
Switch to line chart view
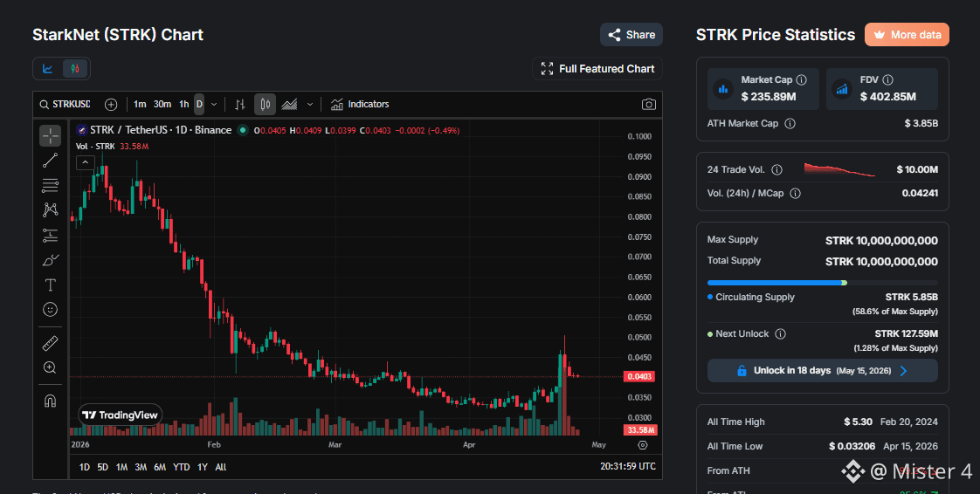point(47,69)
